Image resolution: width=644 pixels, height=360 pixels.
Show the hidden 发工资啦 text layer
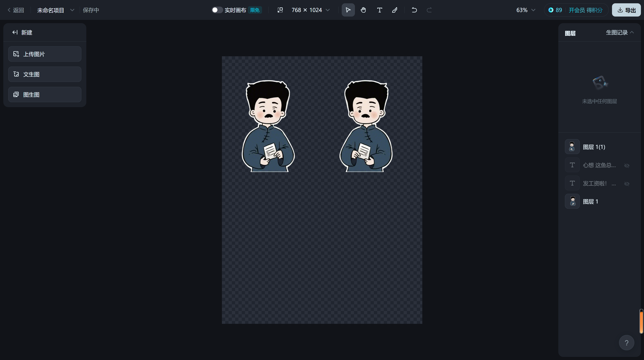(x=626, y=184)
